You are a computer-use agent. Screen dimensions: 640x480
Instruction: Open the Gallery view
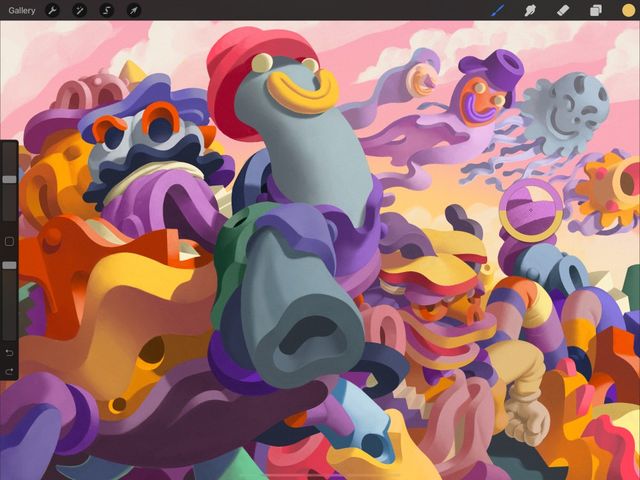(22, 11)
